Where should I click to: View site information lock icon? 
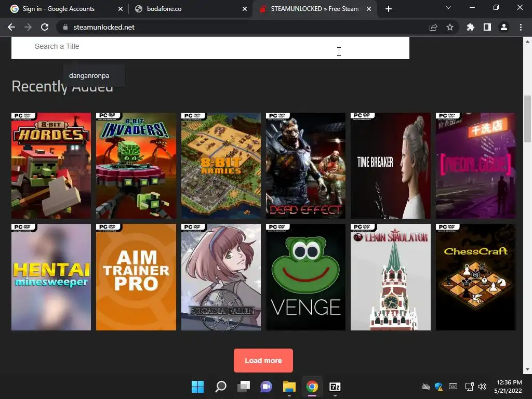point(65,27)
